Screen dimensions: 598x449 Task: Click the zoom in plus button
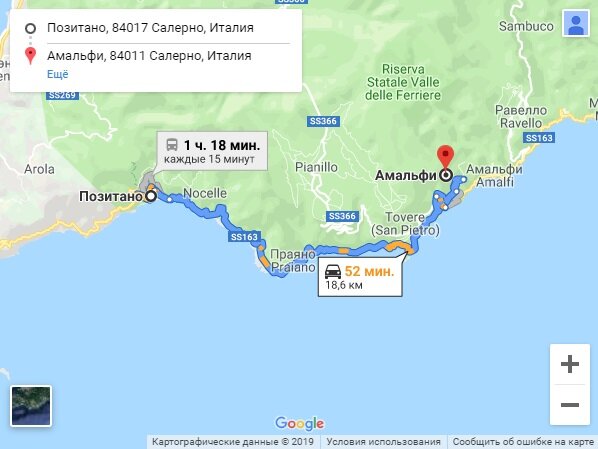point(570,364)
